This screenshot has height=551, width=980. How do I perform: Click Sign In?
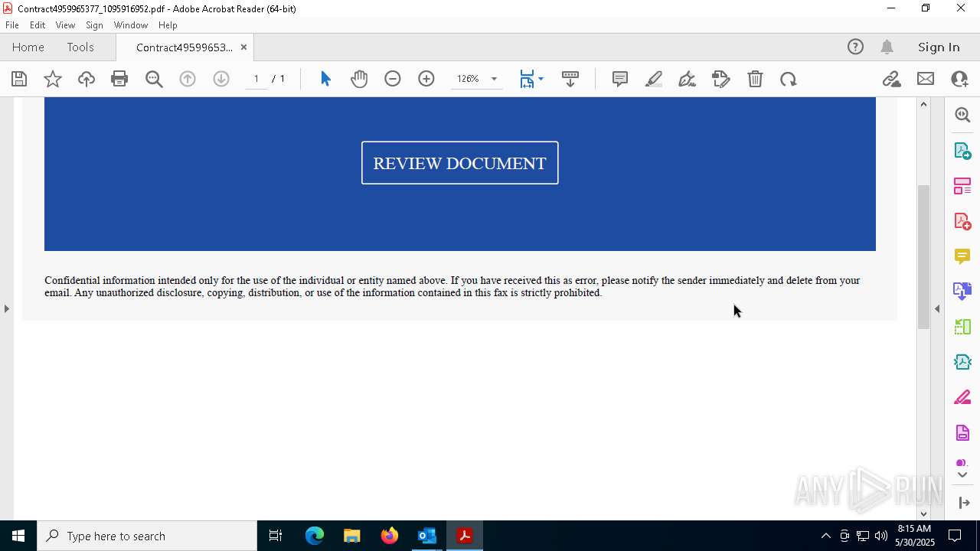(939, 47)
